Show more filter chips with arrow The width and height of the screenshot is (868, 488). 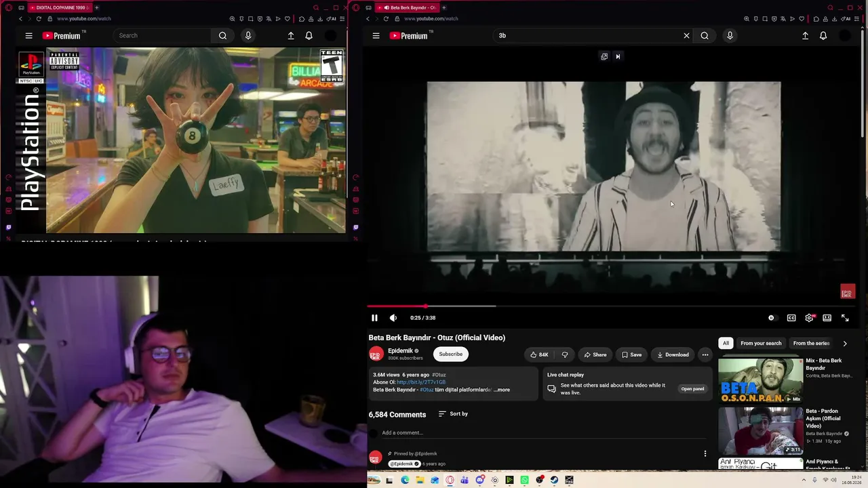pyautogui.click(x=845, y=343)
